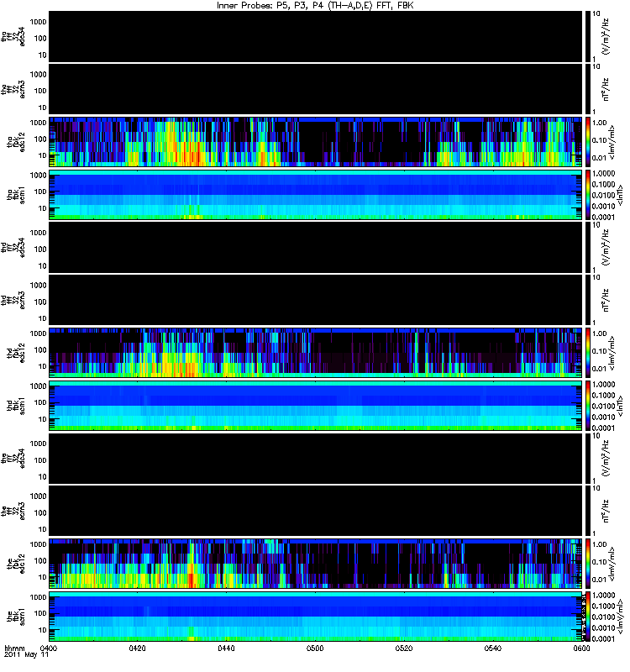Click the 0.0001 value on thd scm1 color bar
This screenshot has height=672, width=630.
[604, 428]
